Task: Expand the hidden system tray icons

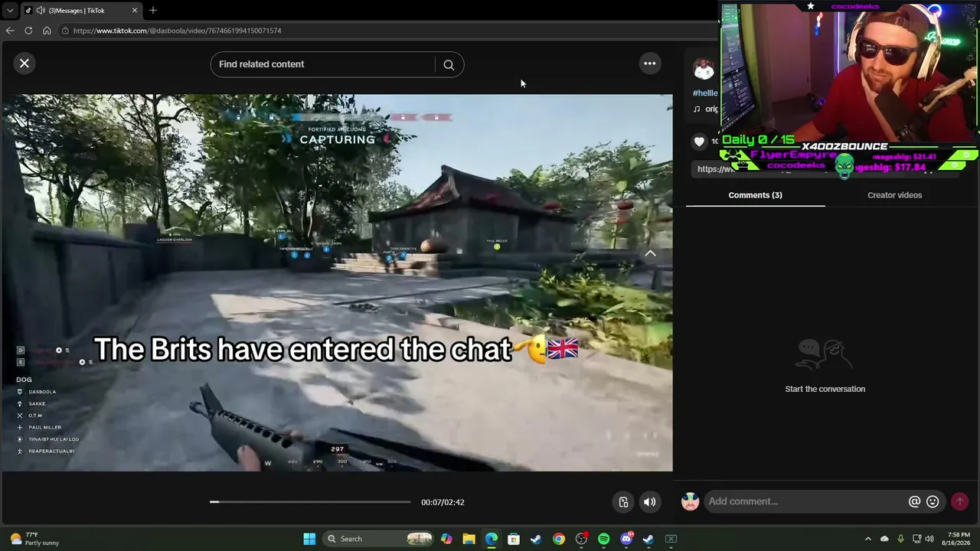Action: [867, 539]
